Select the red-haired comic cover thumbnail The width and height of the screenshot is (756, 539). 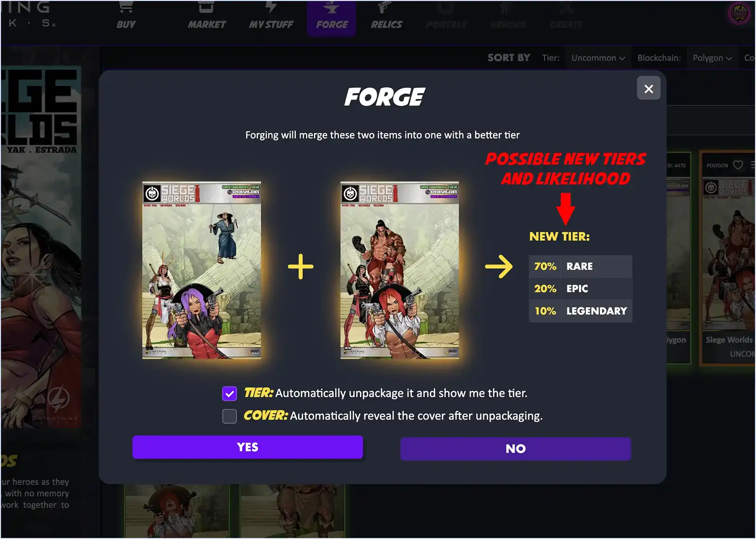coord(400,270)
